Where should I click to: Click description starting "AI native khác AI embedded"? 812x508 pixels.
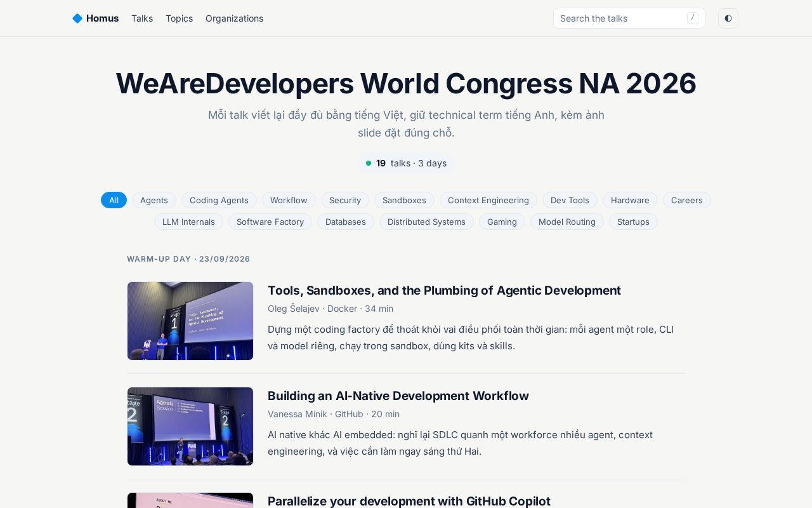click(x=460, y=443)
